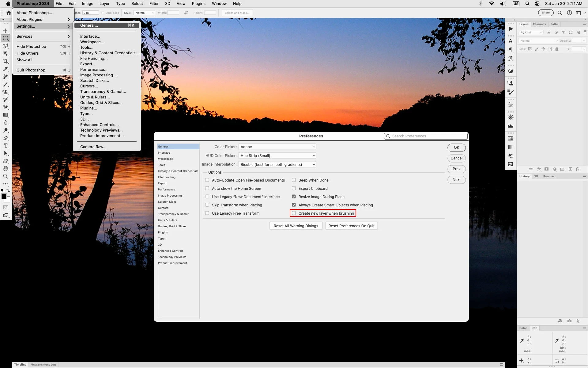The image size is (588, 368).
Task: Choose Performance... in Settings submenu
Action: click(94, 70)
